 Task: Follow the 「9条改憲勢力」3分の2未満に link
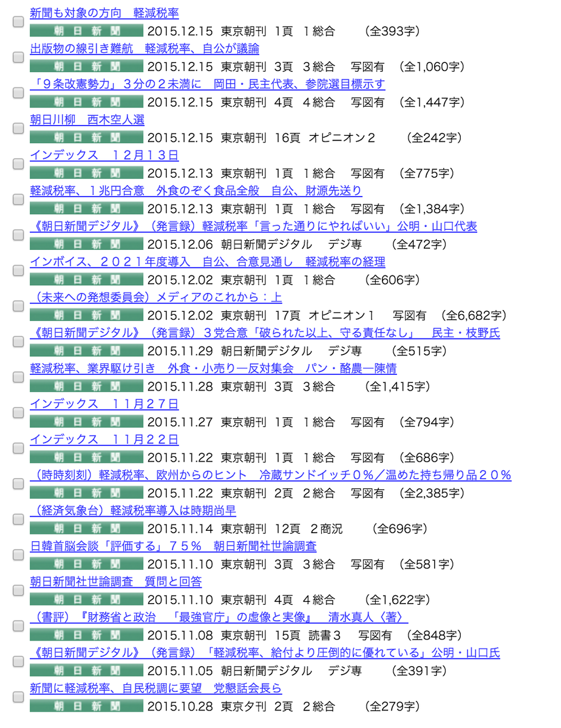[207, 84]
